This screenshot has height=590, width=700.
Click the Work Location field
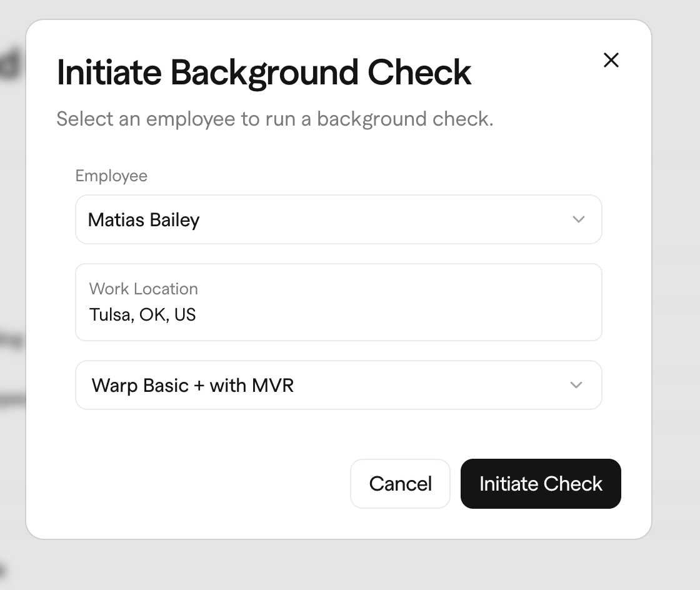(x=338, y=302)
